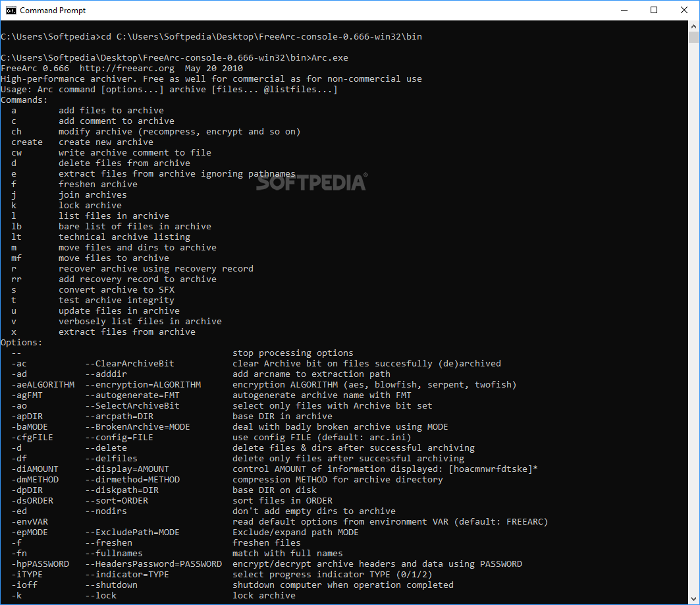Screen dimensions: 700x605
Task: Click 'add comment to archive' text
Action: pos(117,121)
